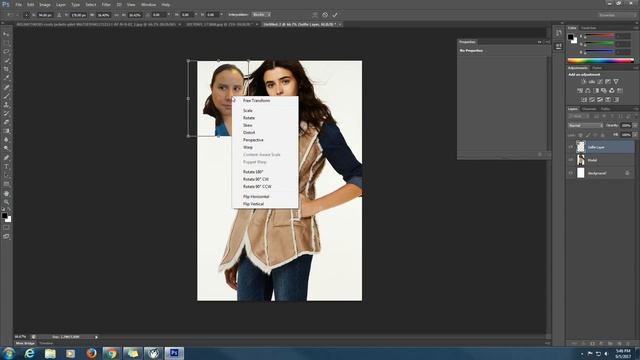The width and height of the screenshot is (640, 360).
Task: Toggle lock transparent pixels
Action: click(x=580, y=135)
